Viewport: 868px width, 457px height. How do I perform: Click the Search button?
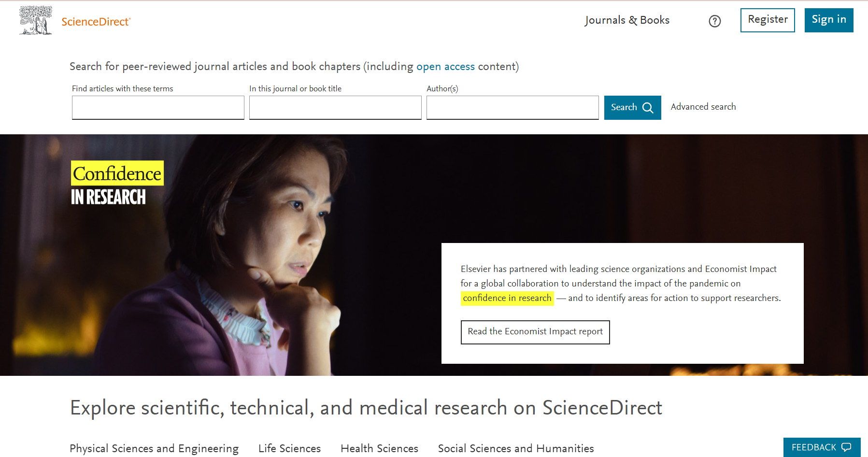pyautogui.click(x=632, y=107)
